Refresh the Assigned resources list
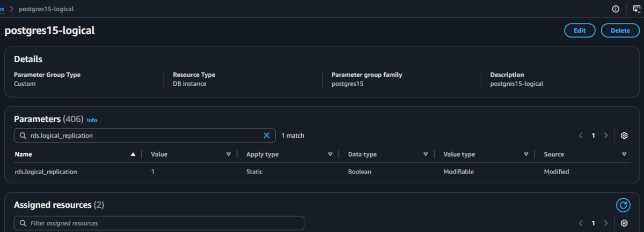Image resolution: width=644 pixels, height=232 pixels. [x=623, y=205]
